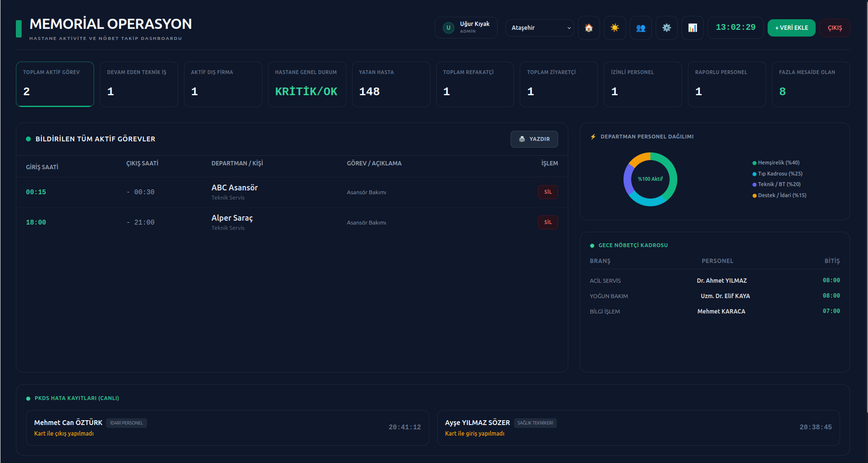Open the users/people icon
Screen dimensions: 868x463
pos(640,28)
